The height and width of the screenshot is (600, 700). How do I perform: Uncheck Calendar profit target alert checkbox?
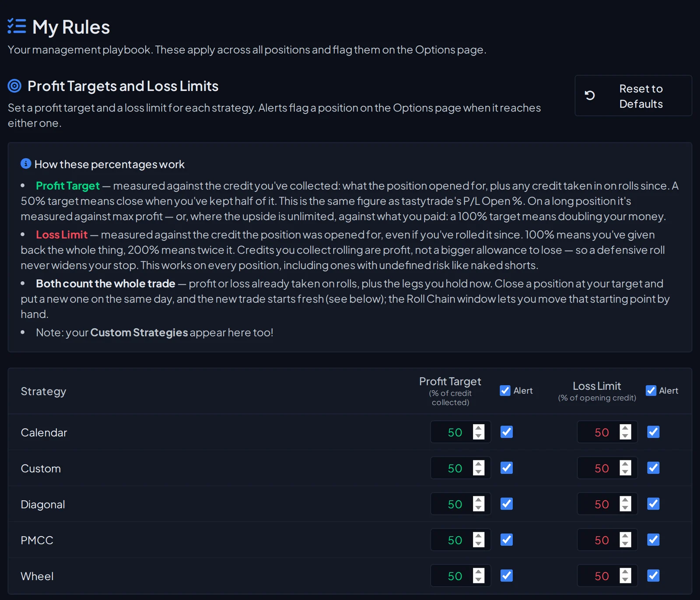[x=507, y=432]
